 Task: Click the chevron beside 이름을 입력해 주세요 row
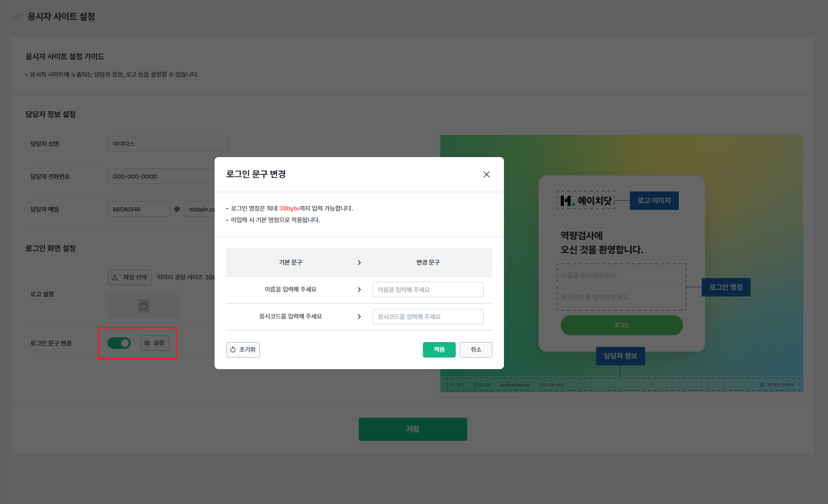359,289
